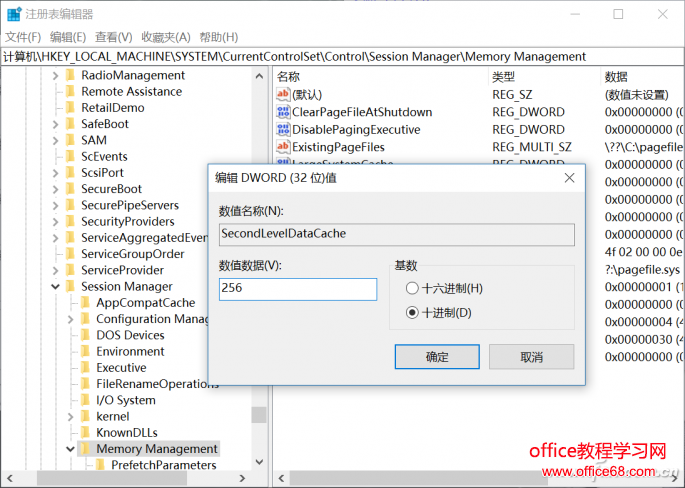Expand the SecurityProviders tree node

55,222
